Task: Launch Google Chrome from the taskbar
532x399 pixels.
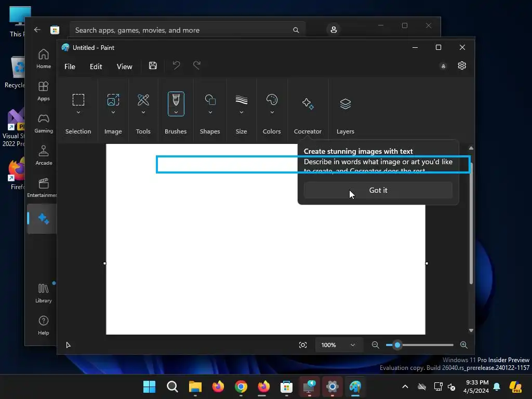Action: pyautogui.click(x=241, y=387)
